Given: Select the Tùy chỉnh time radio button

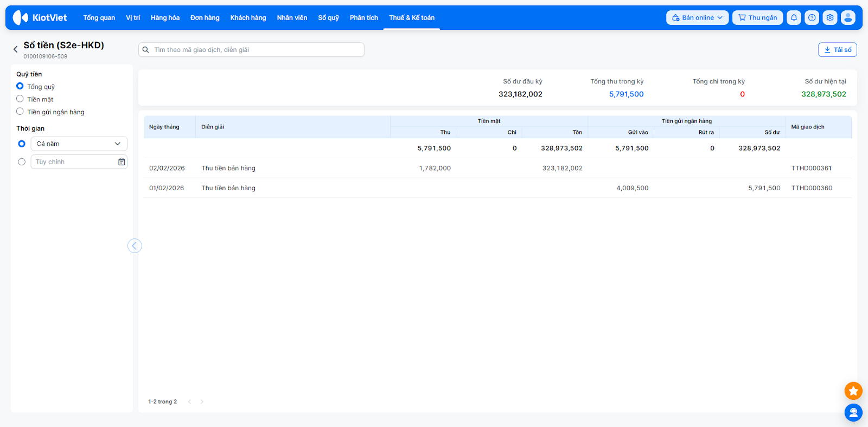Looking at the screenshot, I should (22, 162).
